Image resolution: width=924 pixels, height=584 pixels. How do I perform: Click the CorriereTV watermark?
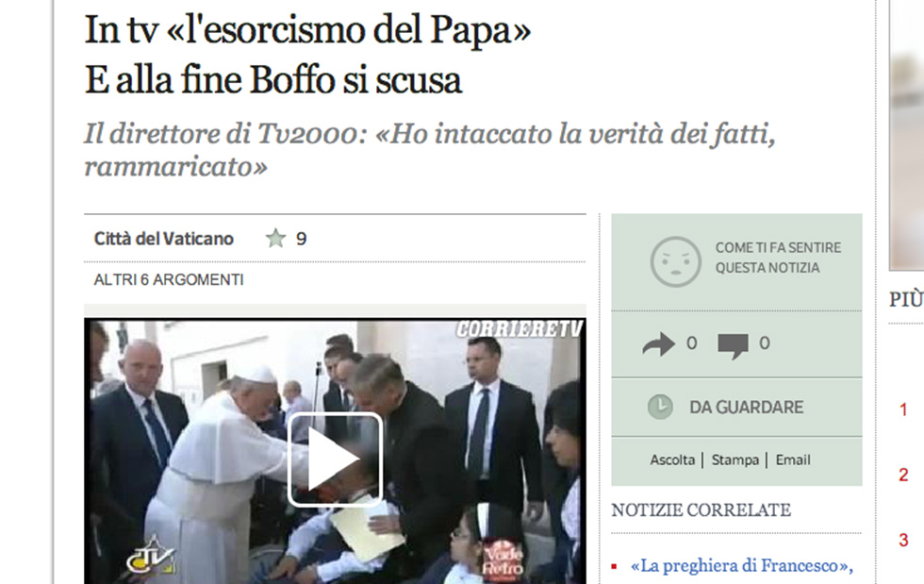click(520, 329)
